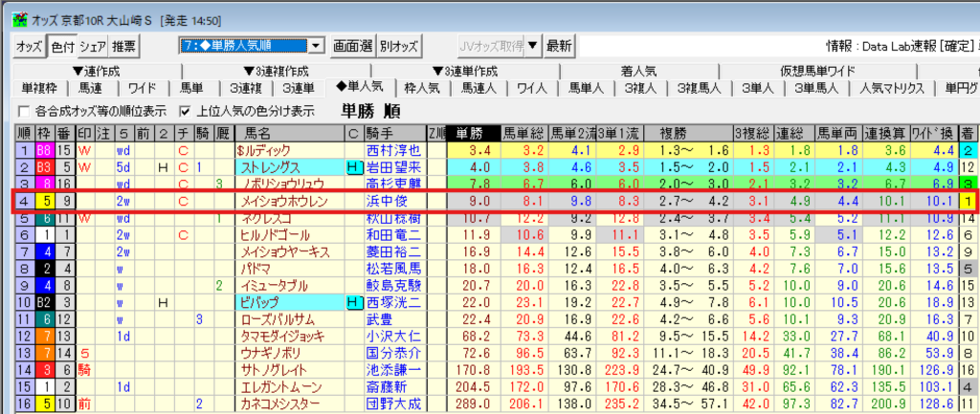
Task: Click the 別オッズ button
Action: pyautogui.click(x=398, y=46)
